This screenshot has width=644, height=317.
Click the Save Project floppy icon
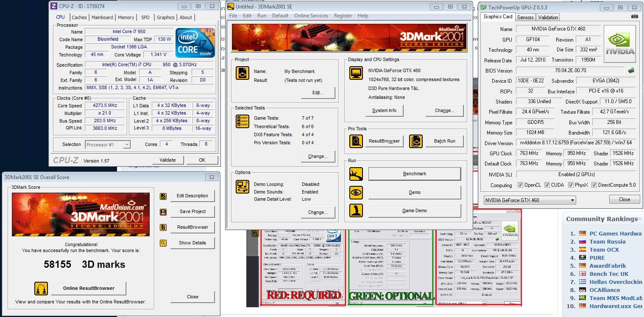[x=163, y=212]
